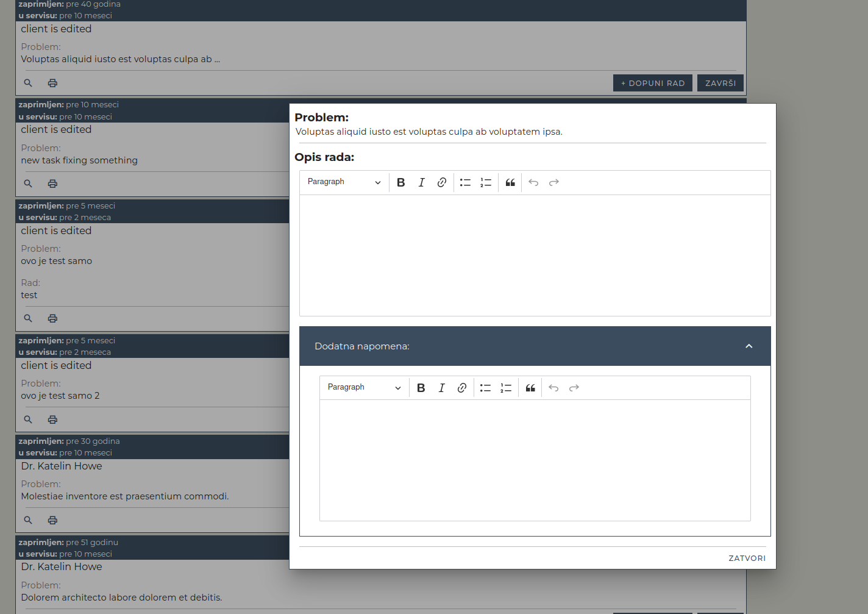The height and width of the screenshot is (614, 868).
Task: Insert link in Opis rada editor
Action: (442, 182)
